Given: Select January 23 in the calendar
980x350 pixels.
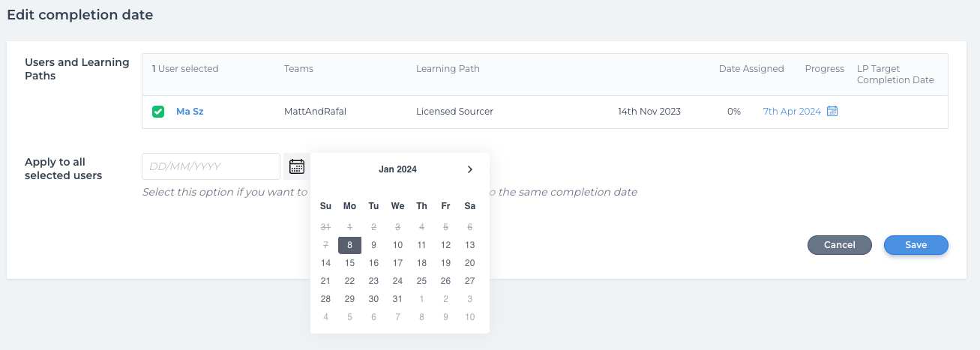Looking at the screenshot, I should click(x=373, y=281).
